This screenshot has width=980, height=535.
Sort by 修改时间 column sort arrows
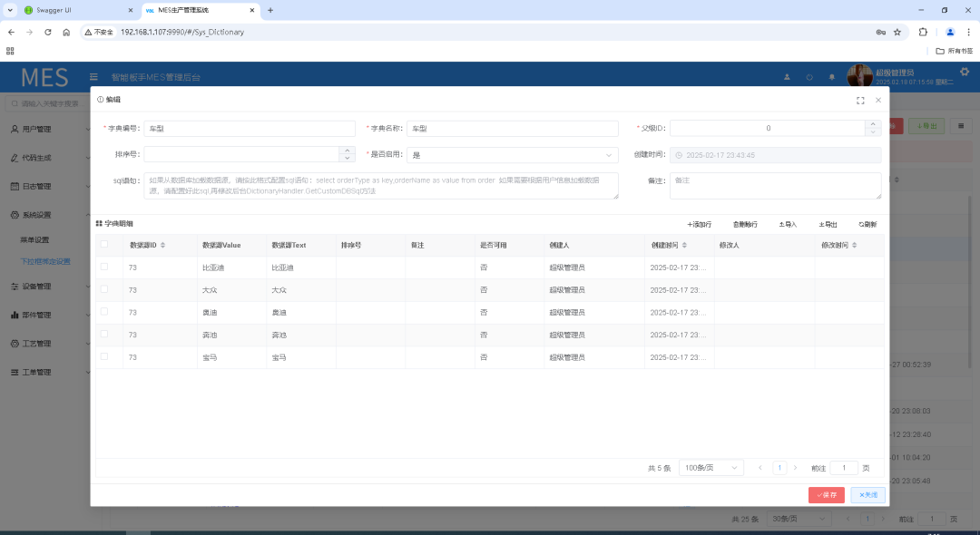tap(854, 246)
